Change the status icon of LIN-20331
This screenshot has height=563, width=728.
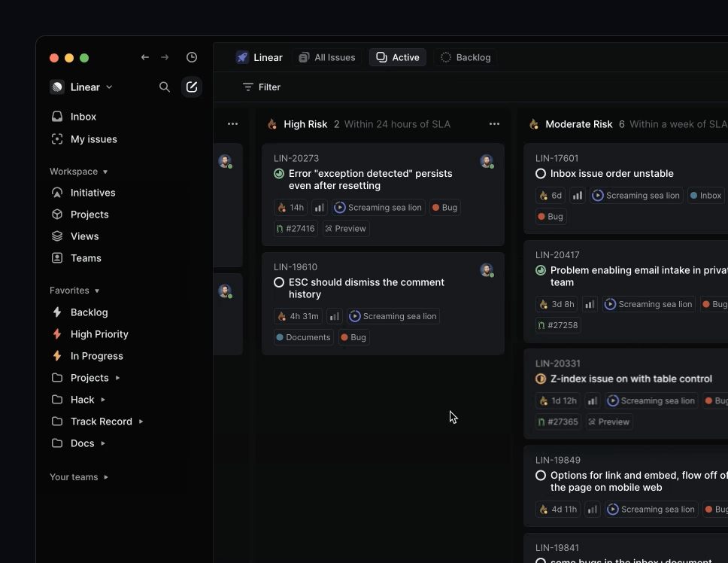(541, 379)
